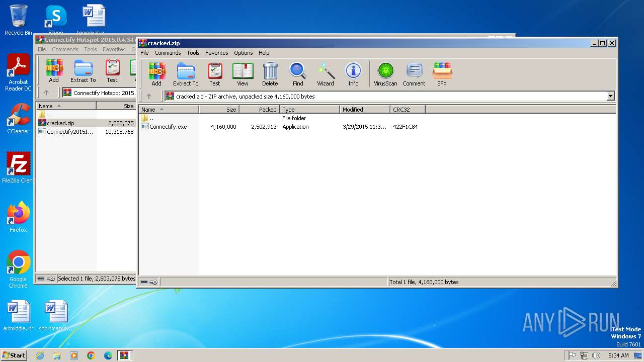Viewport: 644px width, 362px height.
Task: Click Action Center flag in tray
Action: tap(572, 355)
